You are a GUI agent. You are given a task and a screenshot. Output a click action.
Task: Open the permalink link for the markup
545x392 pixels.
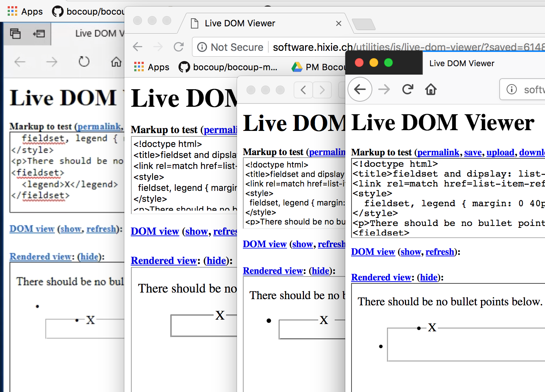point(438,152)
